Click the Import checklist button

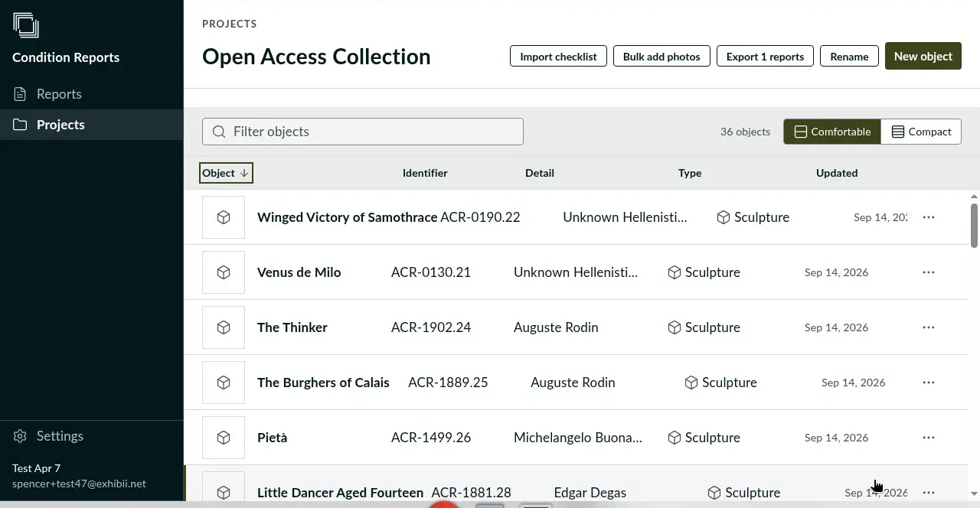point(558,57)
